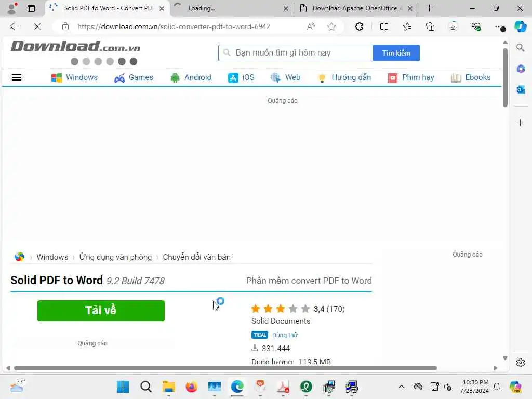Click the vertical page scrollbar thumb
Image resolution: width=532 pixels, height=399 pixels.
pos(505,78)
